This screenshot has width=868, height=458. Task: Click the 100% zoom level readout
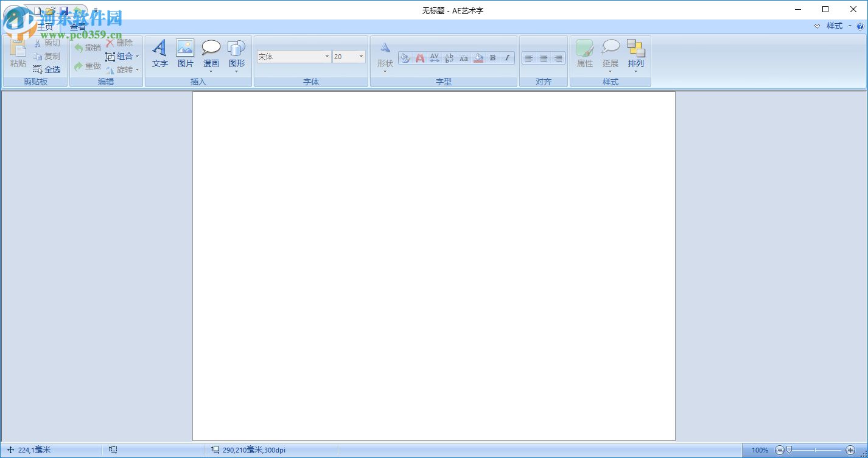[760, 450]
